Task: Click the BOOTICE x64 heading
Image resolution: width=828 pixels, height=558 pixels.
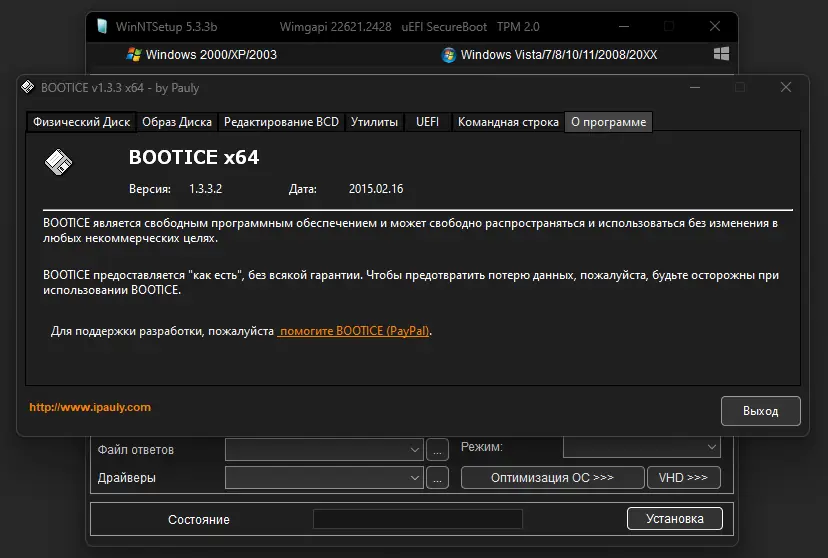Action: tap(194, 157)
